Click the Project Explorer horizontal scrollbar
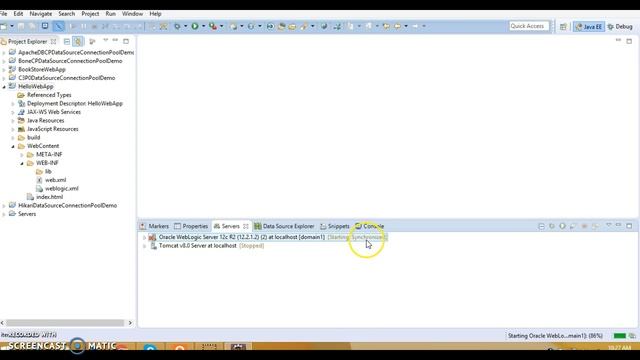 click(x=65, y=323)
